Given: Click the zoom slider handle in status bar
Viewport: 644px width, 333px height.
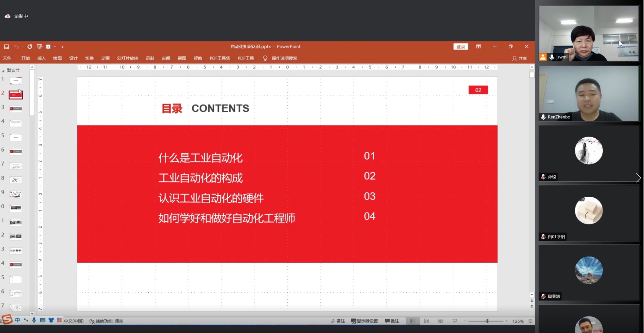Looking at the screenshot, I should pyautogui.click(x=487, y=321).
